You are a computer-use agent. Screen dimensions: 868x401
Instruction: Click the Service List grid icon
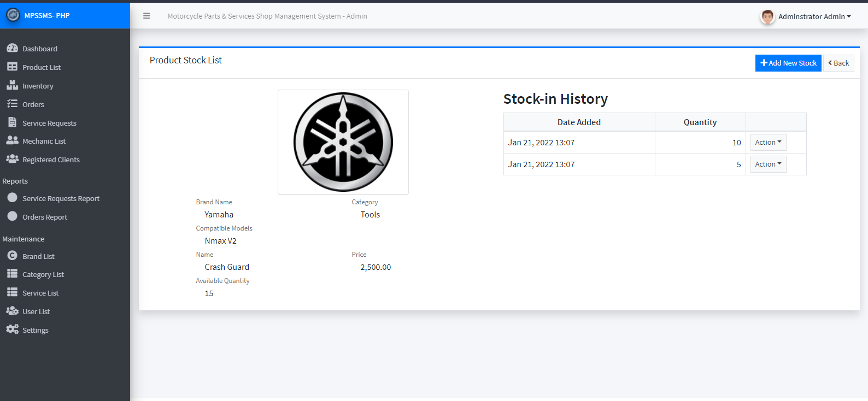(12, 292)
